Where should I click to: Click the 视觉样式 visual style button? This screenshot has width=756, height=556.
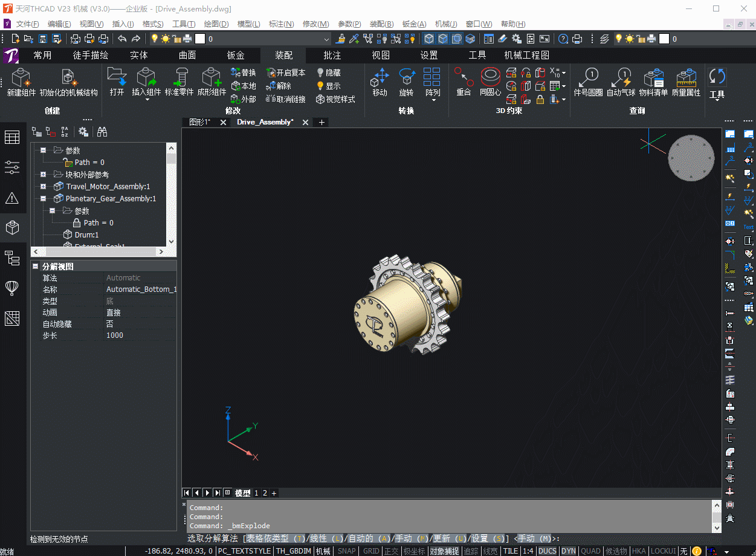click(335, 99)
